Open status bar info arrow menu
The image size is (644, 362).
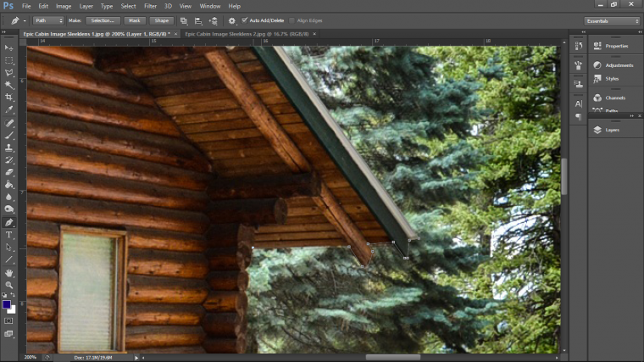(x=136, y=358)
